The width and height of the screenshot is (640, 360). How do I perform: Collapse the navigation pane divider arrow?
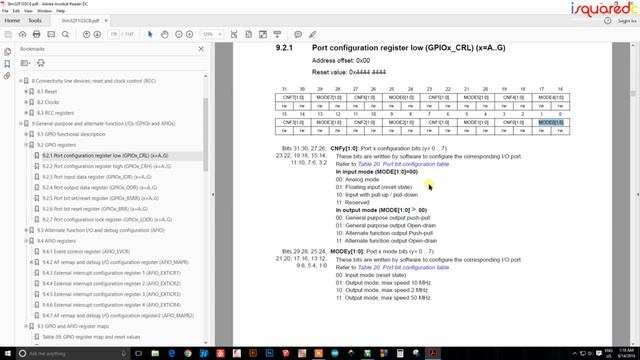(x=213, y=195)
